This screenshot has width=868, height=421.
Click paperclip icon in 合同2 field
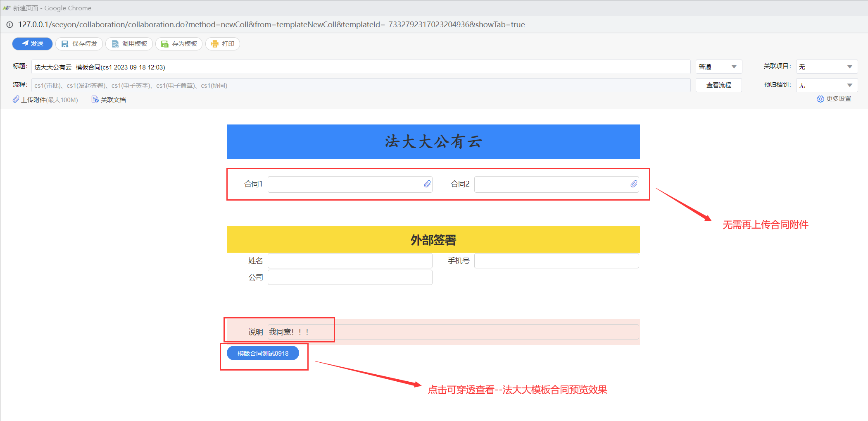pos(634,184)
